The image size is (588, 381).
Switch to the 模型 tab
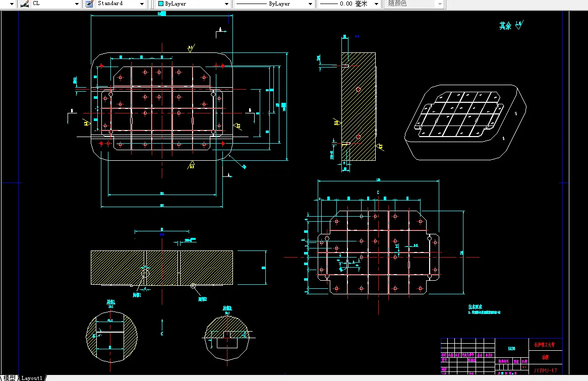click(x=9, y=378)
